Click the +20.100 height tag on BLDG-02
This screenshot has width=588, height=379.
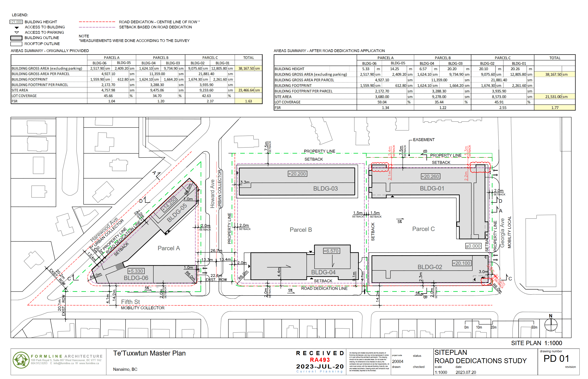(x=462, y=263)
